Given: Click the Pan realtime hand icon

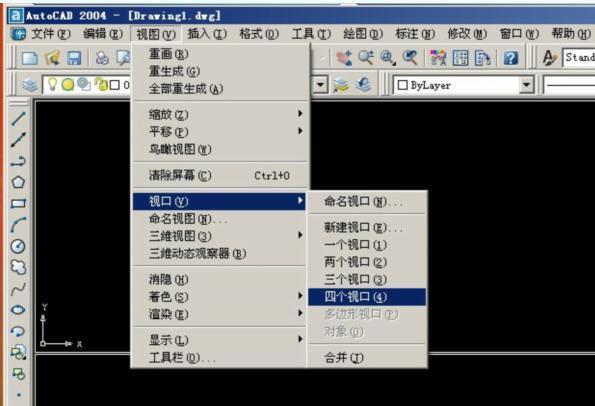Looking at the screenshot, I should click(344, 58).
